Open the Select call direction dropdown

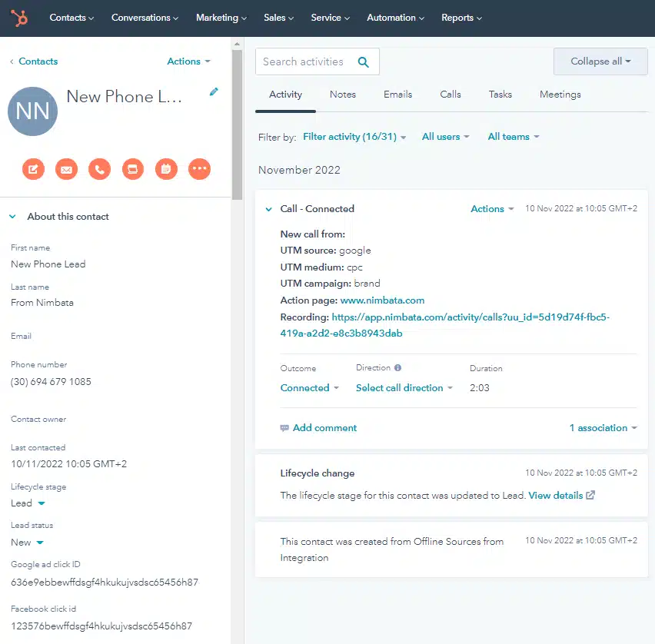[x=404, y=388]
